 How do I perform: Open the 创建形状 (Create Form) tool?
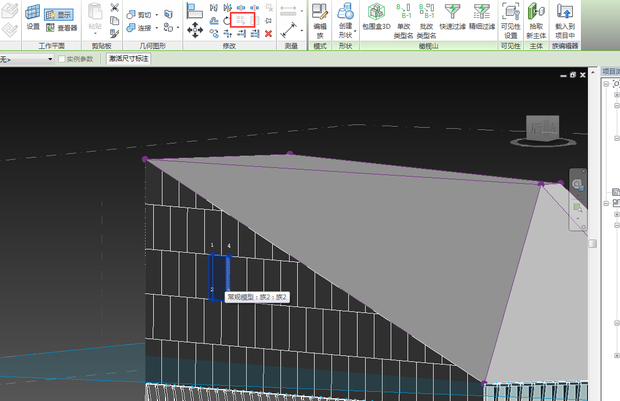point(345,20)
